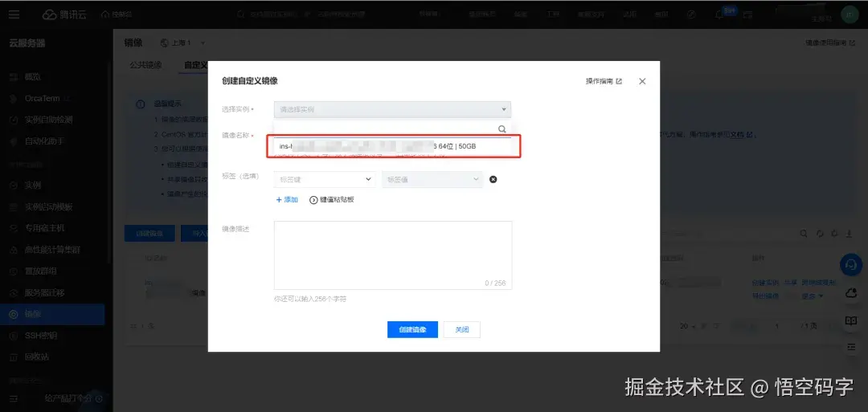Click + 添加 to add a tag
The height and width of the screenshot is (412, 868).
pyautogui.click(x=287, y=200)
